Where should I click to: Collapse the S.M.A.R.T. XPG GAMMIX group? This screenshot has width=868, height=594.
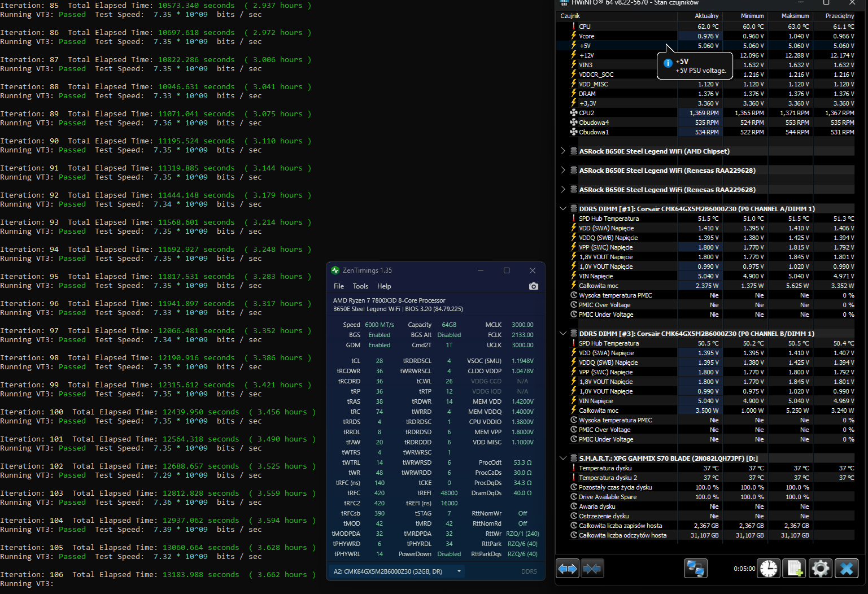563,458
